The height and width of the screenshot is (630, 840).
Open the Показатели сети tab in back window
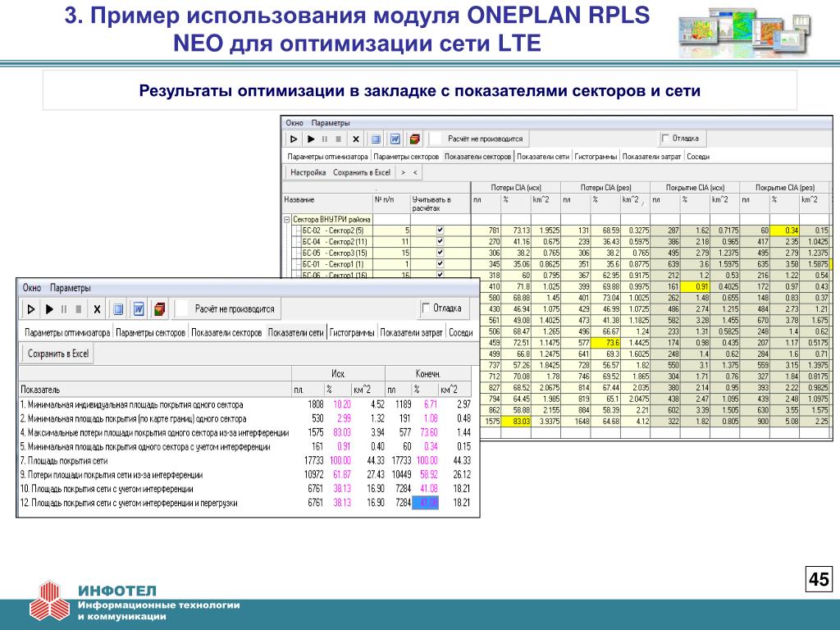pyautogui.click(x=543, y=157)
